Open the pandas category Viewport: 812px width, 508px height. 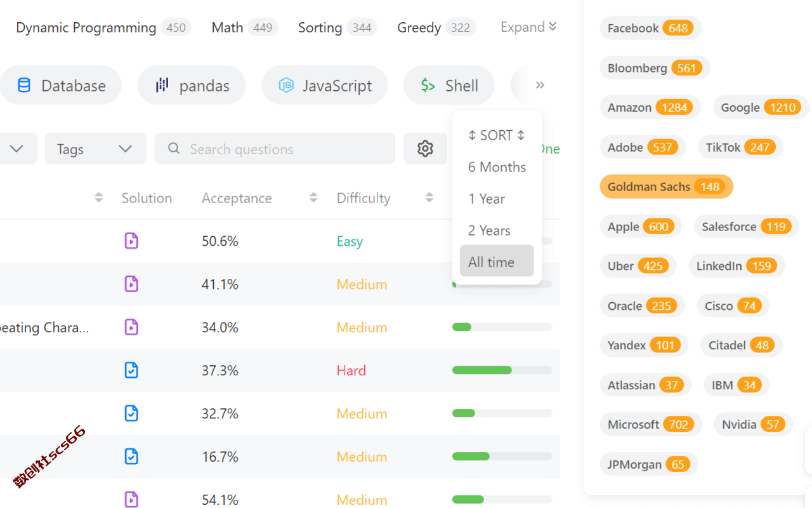coord(192,85)
